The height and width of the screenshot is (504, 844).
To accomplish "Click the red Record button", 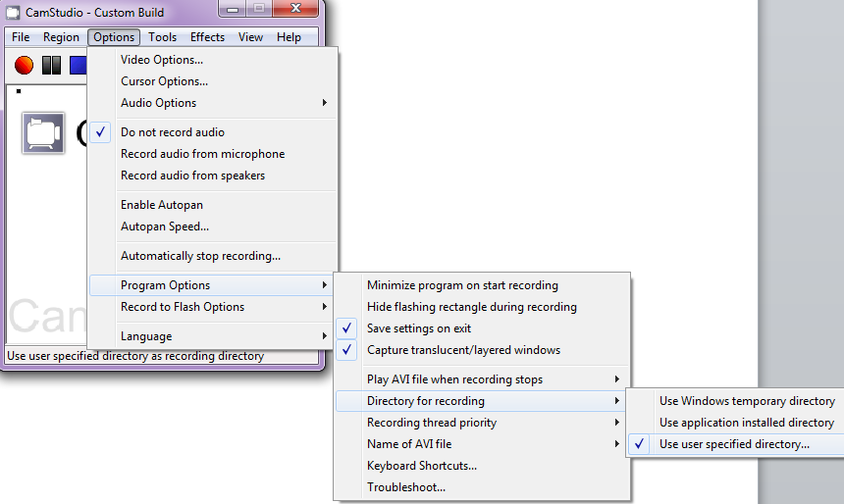I will (x=24, y=65).
